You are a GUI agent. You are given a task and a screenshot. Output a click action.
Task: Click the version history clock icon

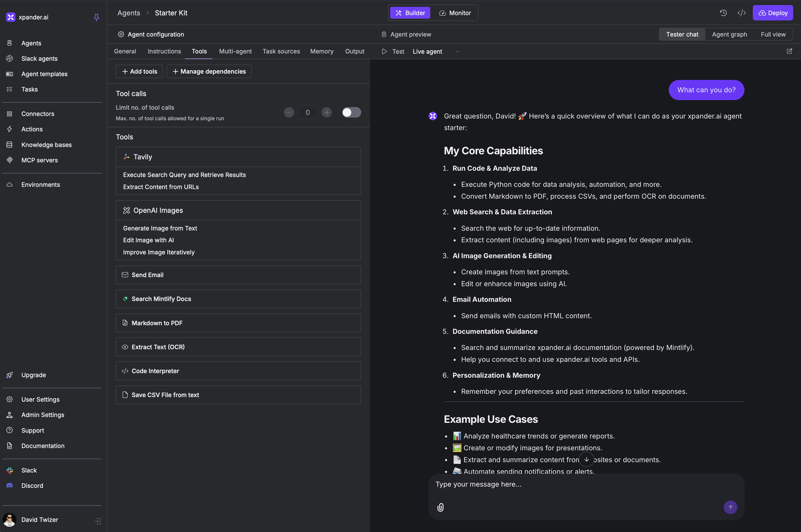[723, 13]
